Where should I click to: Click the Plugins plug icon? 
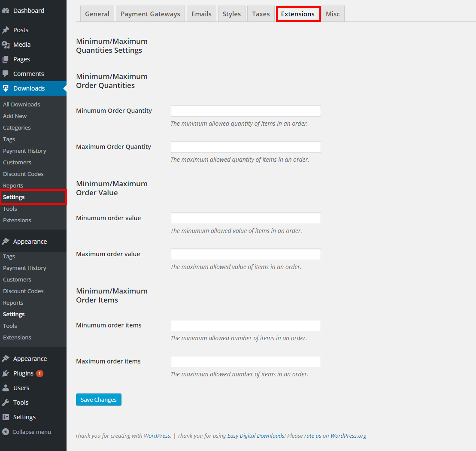click(x=6, y=373)
